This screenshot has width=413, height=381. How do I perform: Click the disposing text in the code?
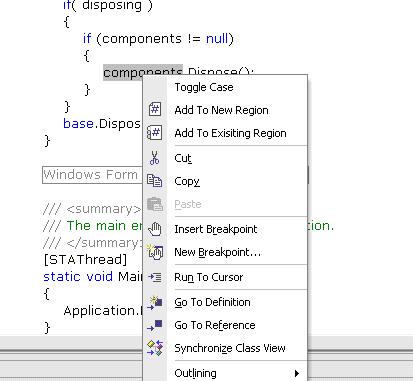[112, 6]
